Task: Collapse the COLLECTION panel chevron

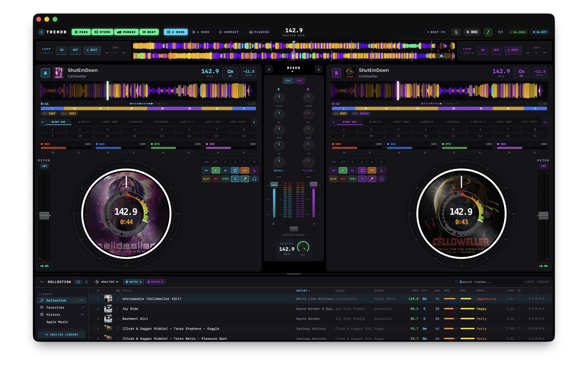Action: click(x=42, y=282)
